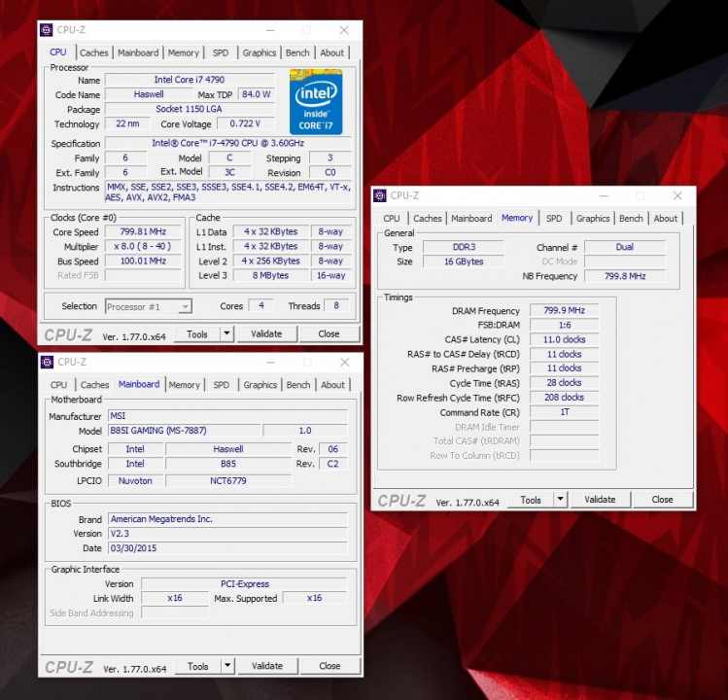
Task: Click the DRAM Frequency value 799.9 MHz
Action: [564, 310]
